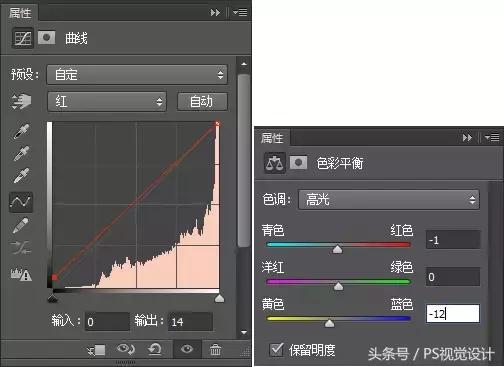504x367 pixels.
Task: Click the Color Balance layer mask icon
Action: coord(299,163)
